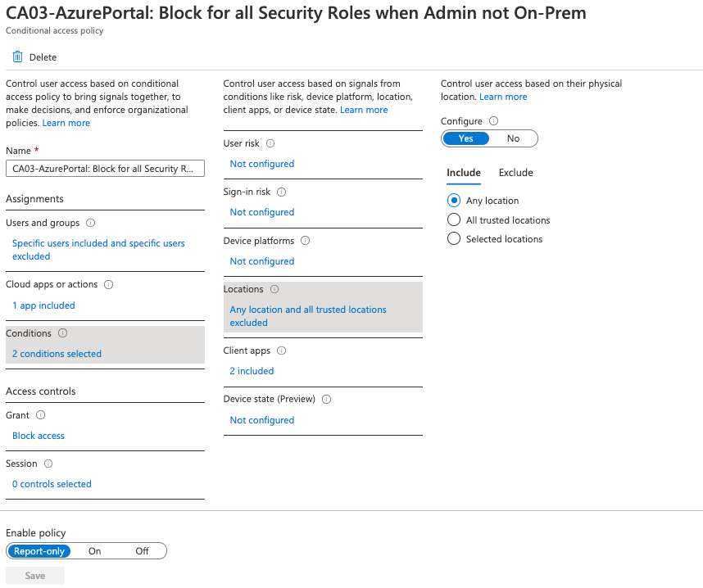Open the 2 conditions selected link

(x=56, y=353)
